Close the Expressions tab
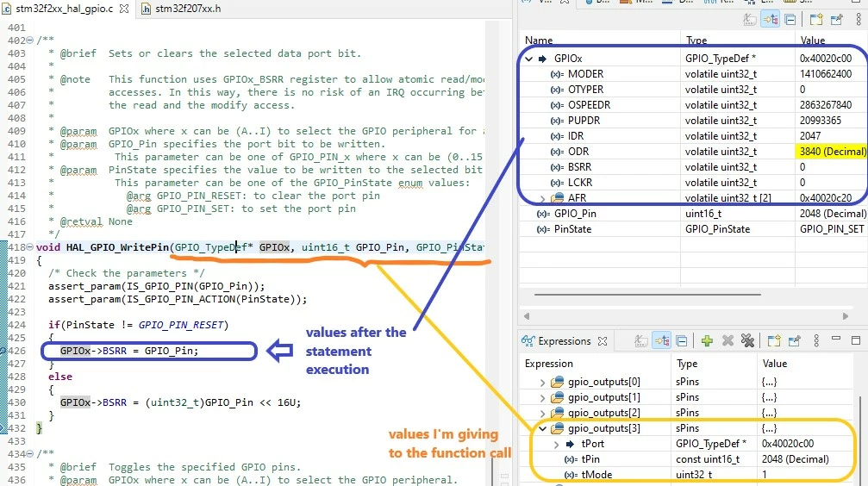The height and width of the screenshot is (486, 868). click(x=603, y=341)
